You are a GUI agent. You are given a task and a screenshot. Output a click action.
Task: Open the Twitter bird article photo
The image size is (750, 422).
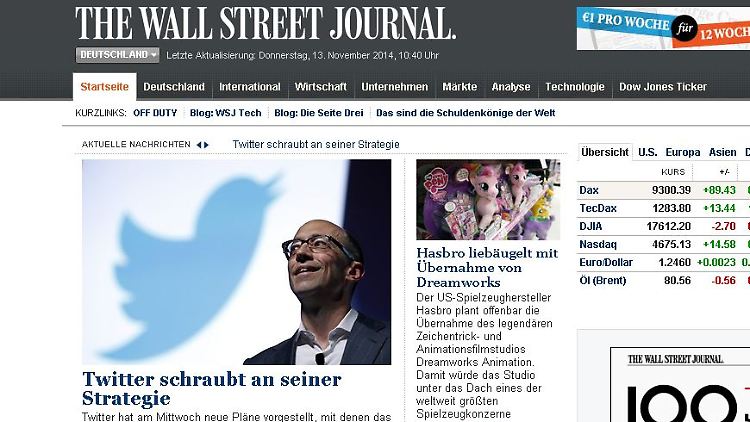point(236,262)
